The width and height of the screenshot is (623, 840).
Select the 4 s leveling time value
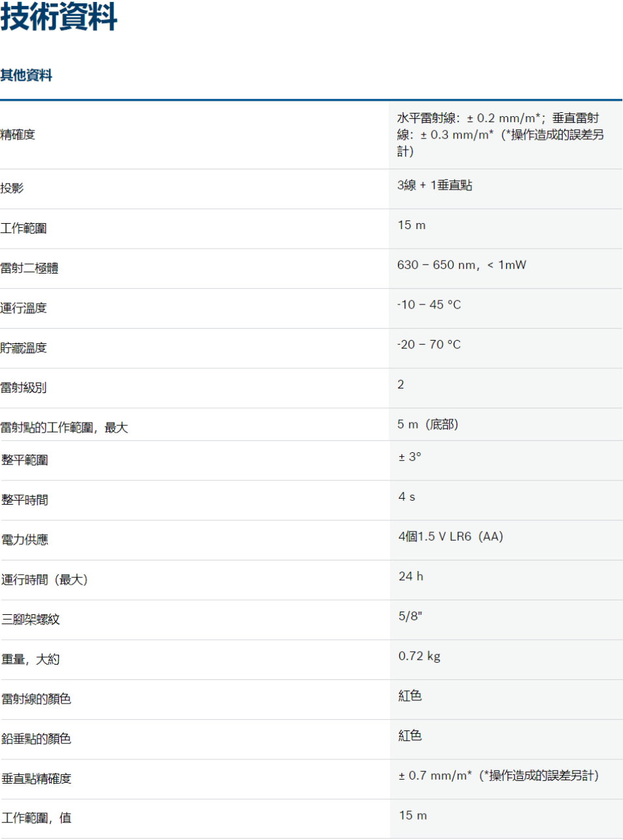click(407, 497)
